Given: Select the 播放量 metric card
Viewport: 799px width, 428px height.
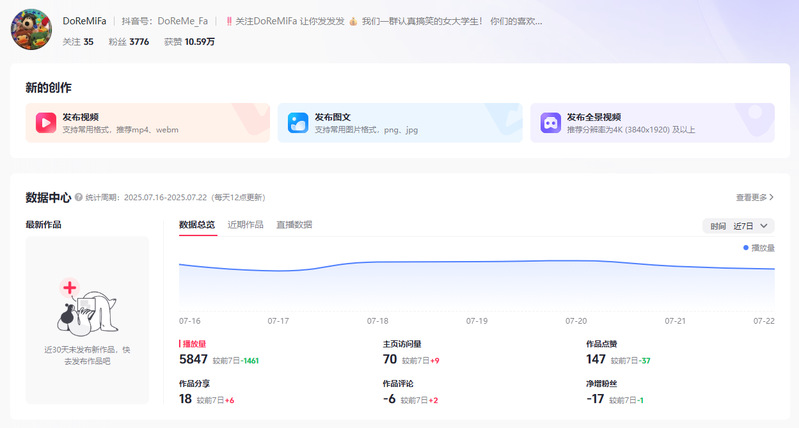Looking at the screenshot, I should 218,353.
